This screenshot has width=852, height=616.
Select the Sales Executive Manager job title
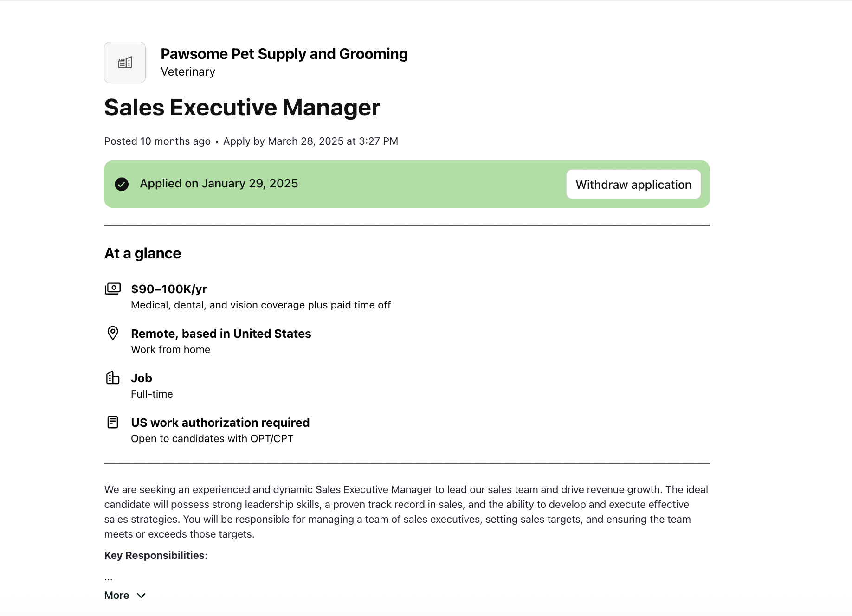[242, 108]
